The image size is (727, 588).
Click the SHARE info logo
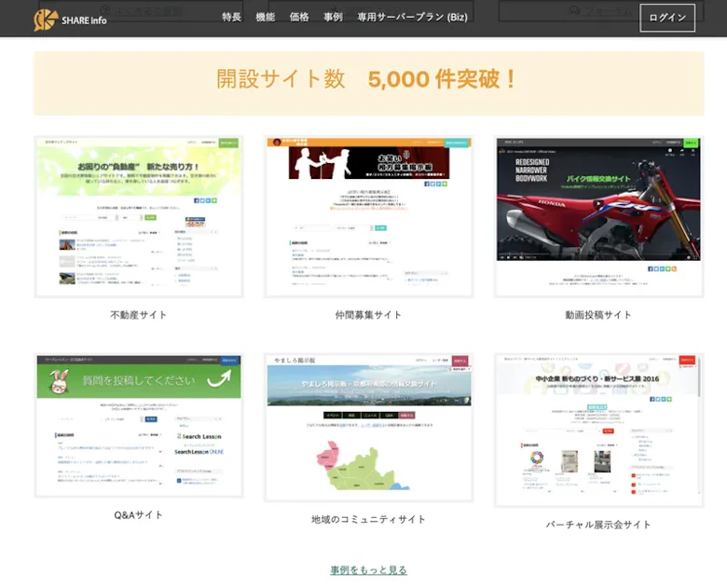[x=70, y=20]
